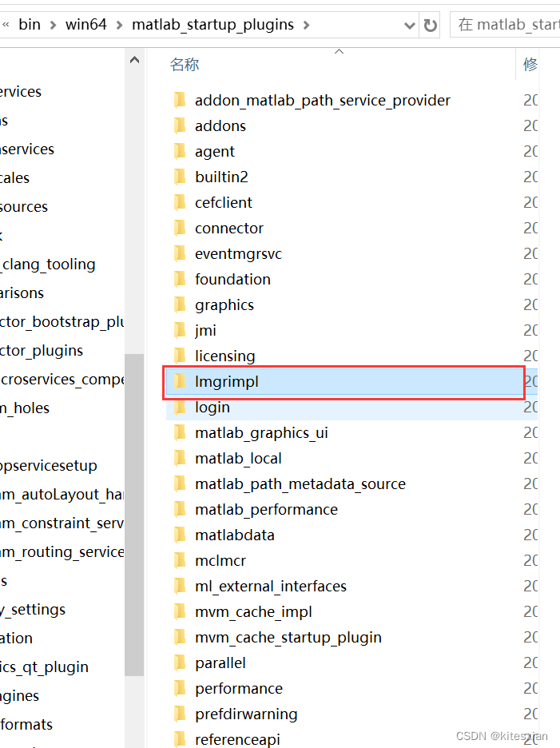Select the builtin2 folder name

point(221,177)
